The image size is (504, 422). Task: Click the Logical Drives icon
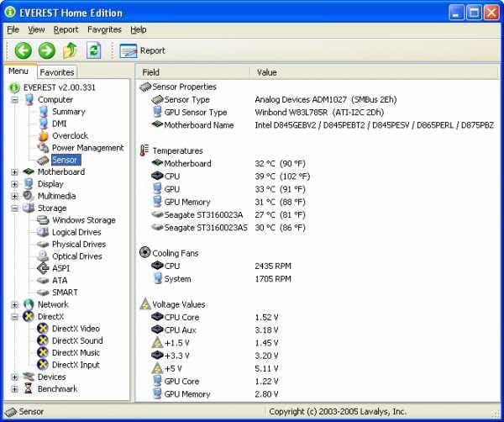tap(43, 232)
